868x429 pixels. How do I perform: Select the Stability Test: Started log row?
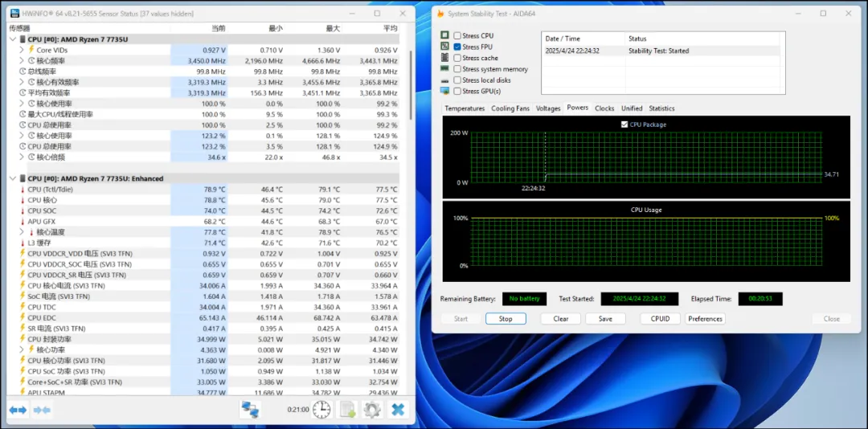coord(661,51)
